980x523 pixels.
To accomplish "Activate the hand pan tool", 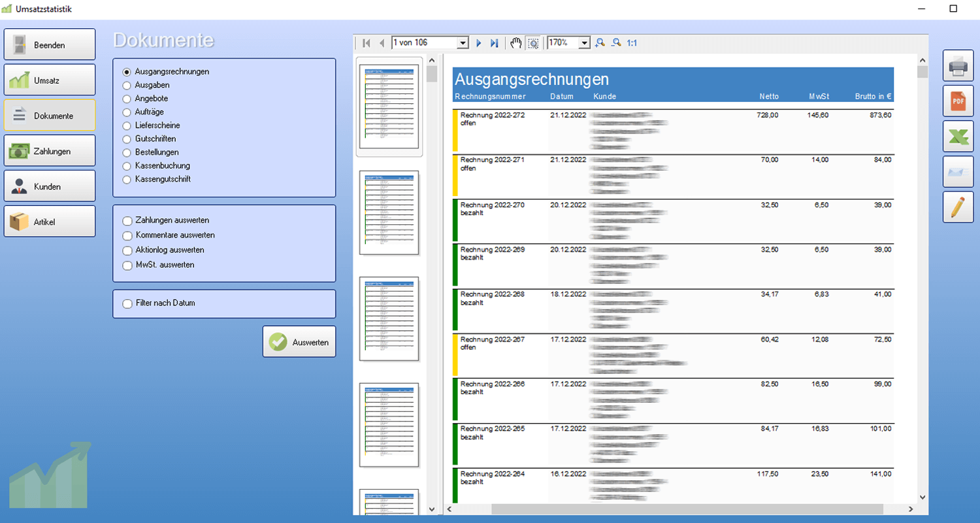I will (x=516, y=42).
